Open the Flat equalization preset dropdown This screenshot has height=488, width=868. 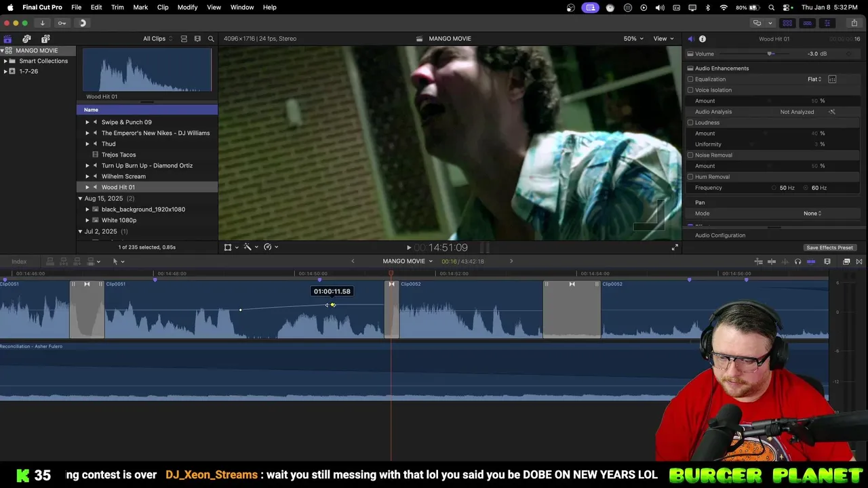pyautogui.click(x=814, y=79)
